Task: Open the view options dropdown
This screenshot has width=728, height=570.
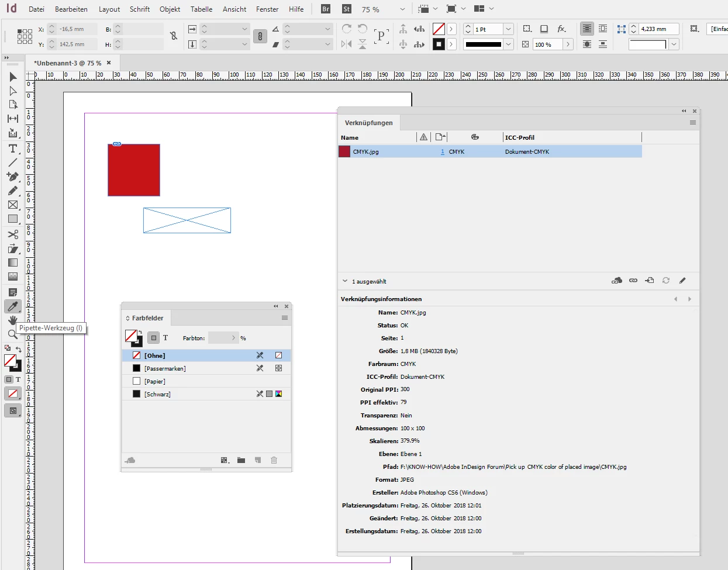Action: tap(428, 9)
